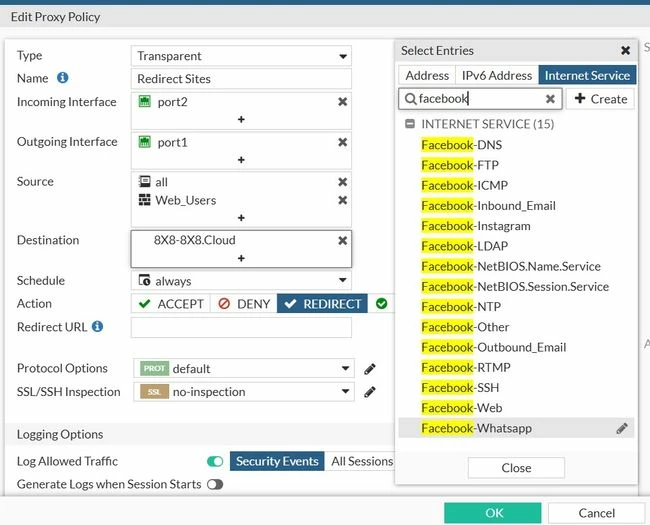
Task: Click the Create button
Action: pyautogui.click(x=600, y=99)
